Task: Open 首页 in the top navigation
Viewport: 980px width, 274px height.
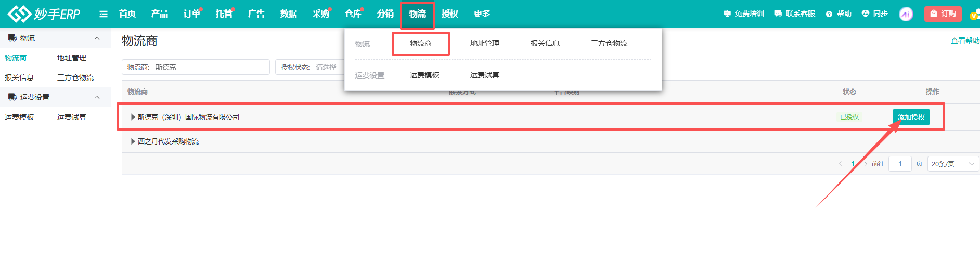Action: click(x=127, y=14)
